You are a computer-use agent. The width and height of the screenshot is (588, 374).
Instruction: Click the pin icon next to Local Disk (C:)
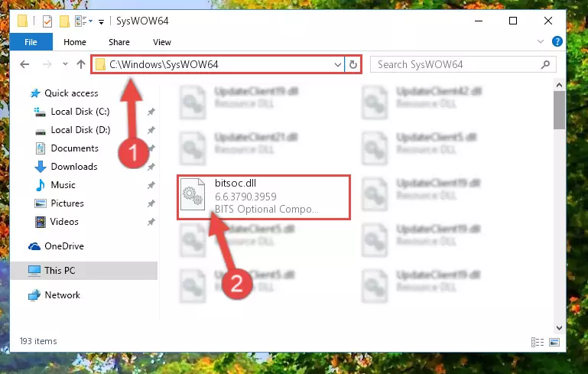151,112
